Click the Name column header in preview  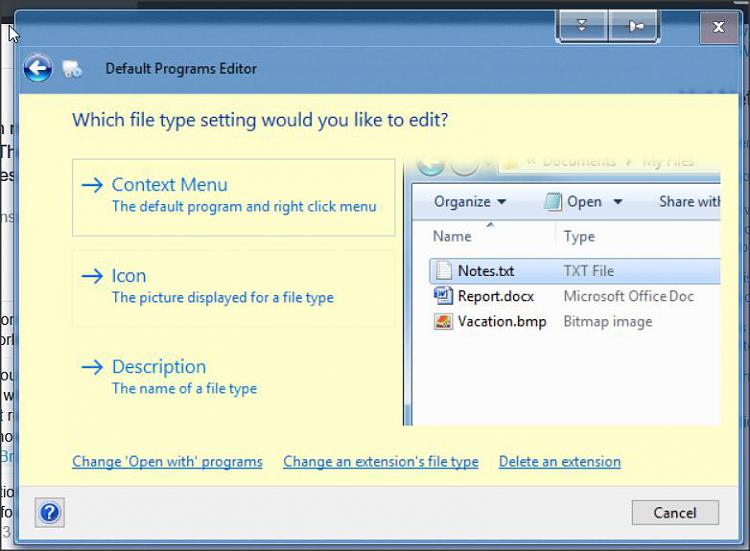[x=452, y=236]
